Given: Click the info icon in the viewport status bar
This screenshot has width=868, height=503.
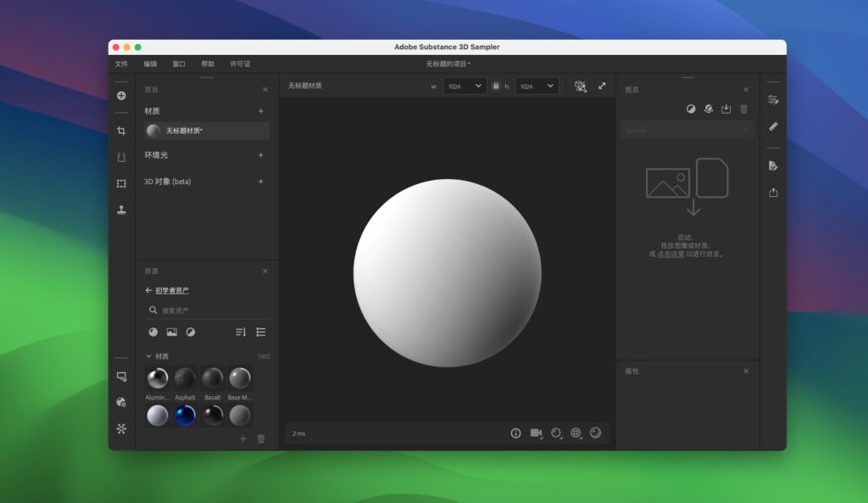Looking at the screenshot, I should (x=515, y=433).
